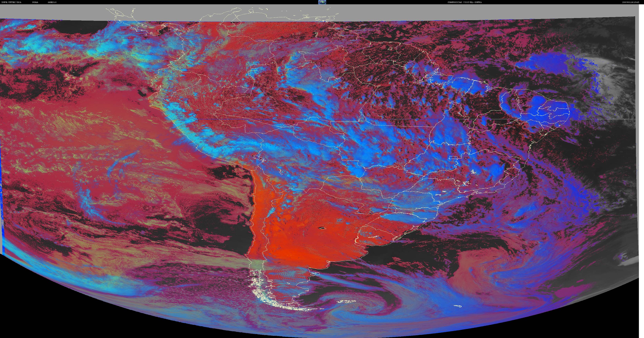This screenshot has height=338, width=644.
Task: Click the CPTEC logo in the header
Action: 322,2
